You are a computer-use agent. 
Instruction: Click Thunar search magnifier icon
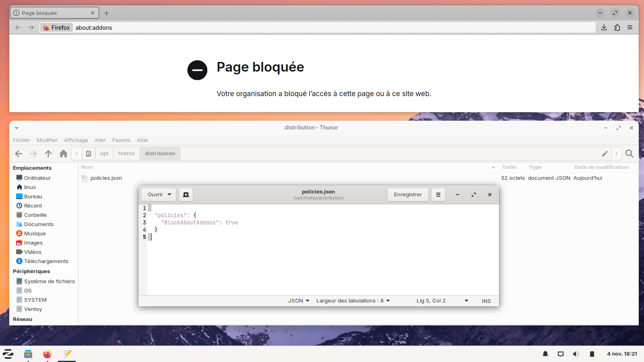click(630, 154)
